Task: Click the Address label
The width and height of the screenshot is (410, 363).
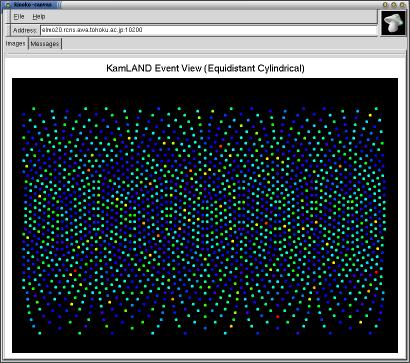Action: (25, 30)
